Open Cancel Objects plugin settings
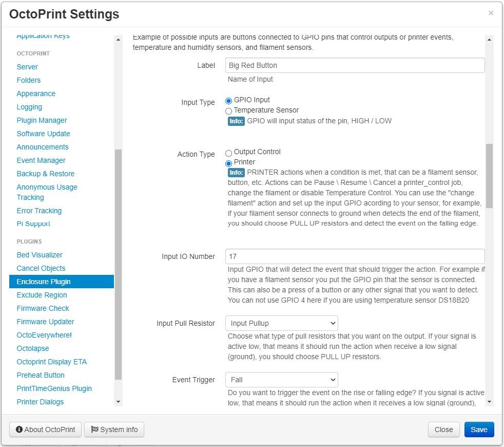504x447 pixels. [x=41, y=268]
